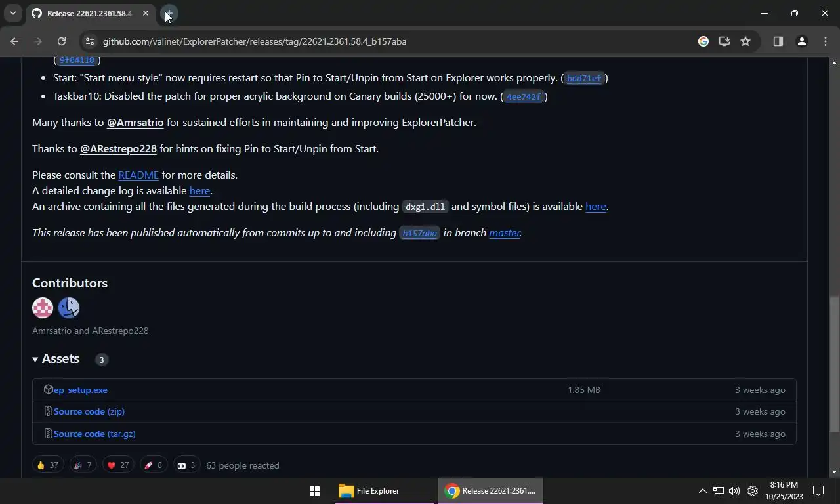Image resolution: width=840 pixels, height=504 pixels.
Task: Open the Chrome profile menu
Action: click(802, 41)
